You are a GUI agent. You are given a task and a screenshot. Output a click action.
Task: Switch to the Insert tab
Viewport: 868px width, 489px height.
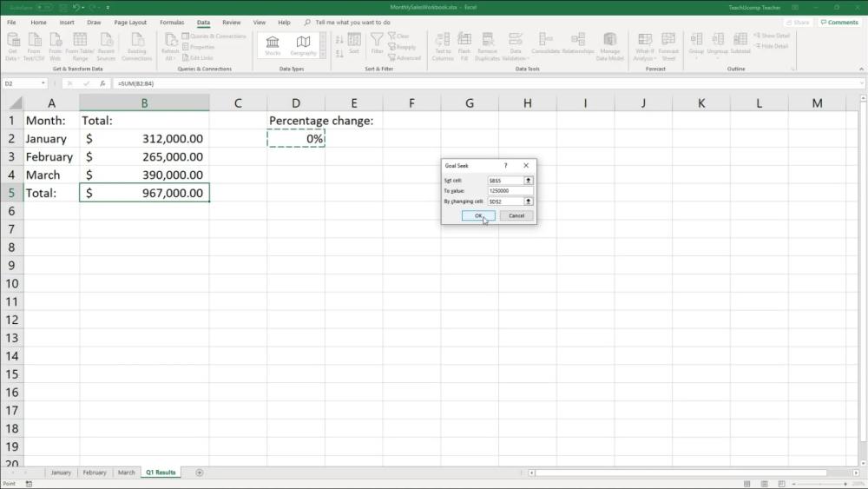tap(67, 23)
